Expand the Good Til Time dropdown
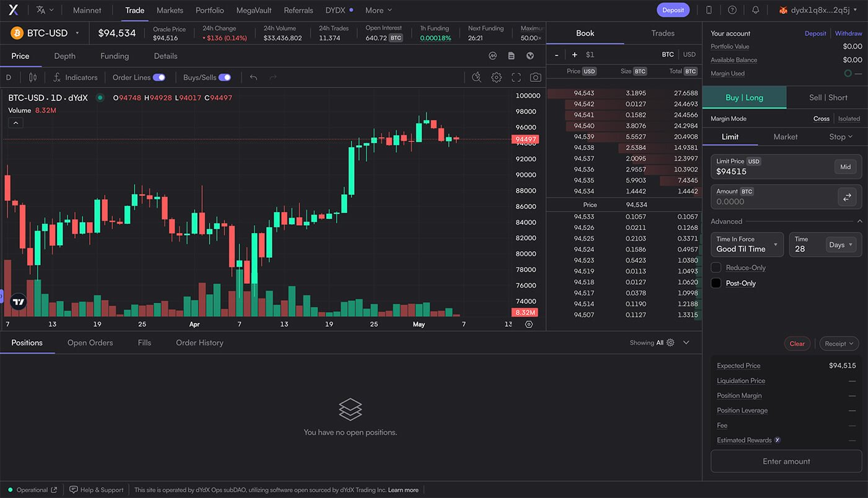This screenshot has height=498, width=868. [x=746, y=244]
